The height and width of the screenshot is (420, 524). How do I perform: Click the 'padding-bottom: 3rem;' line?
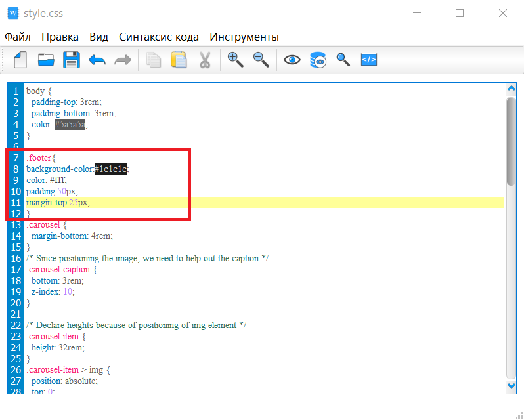point(74,113)
